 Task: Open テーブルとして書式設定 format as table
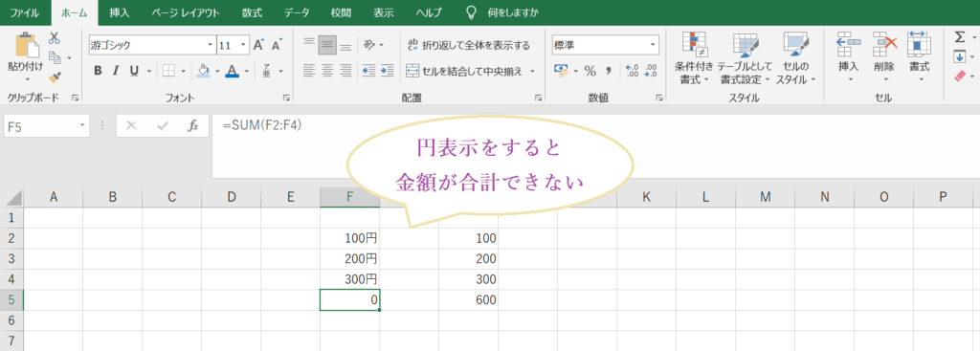[745, 58]
